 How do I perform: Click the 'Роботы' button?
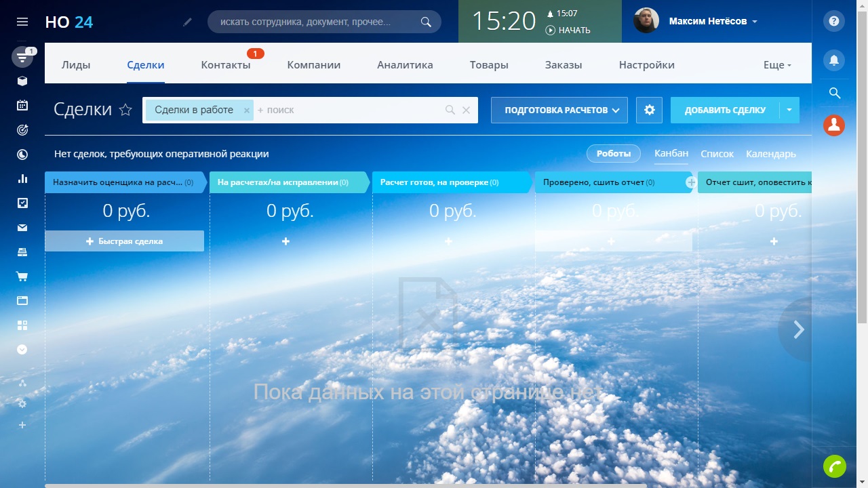614,154
